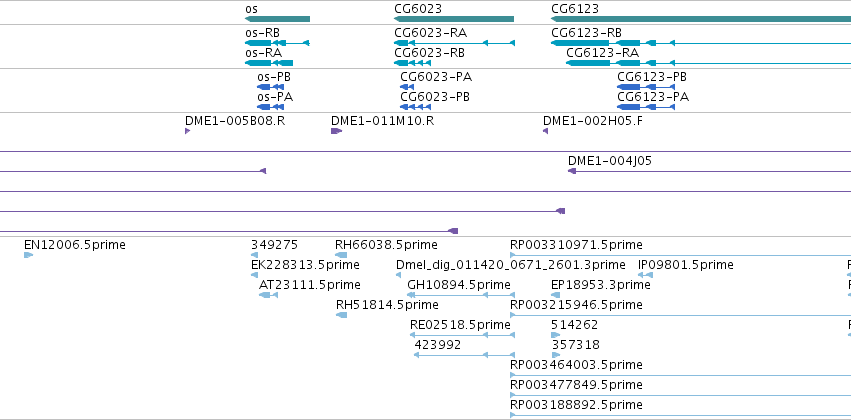Click the CG6023-RA transcript feature
The height and width of the screenshot is (420, 851).
click(x=454, y=43)
